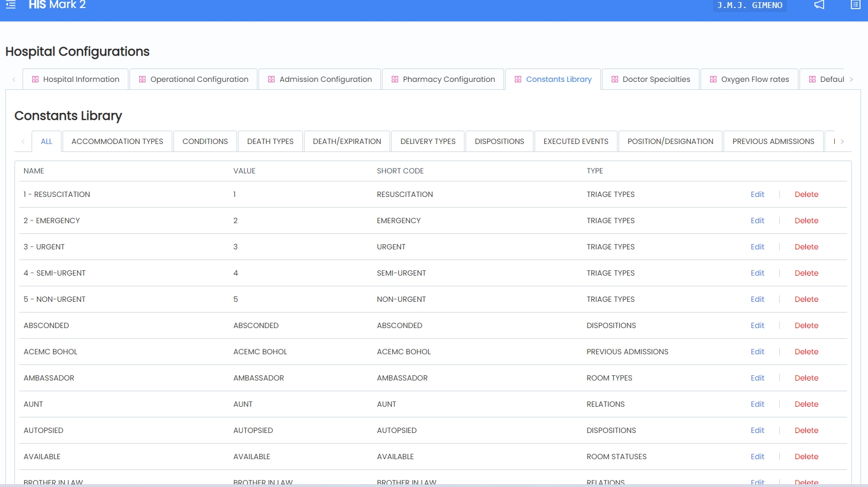Edit the AMBASSADOR room type row
This screenshot has height=487, width=868.
pyautogui.click(x=757, y=378)
